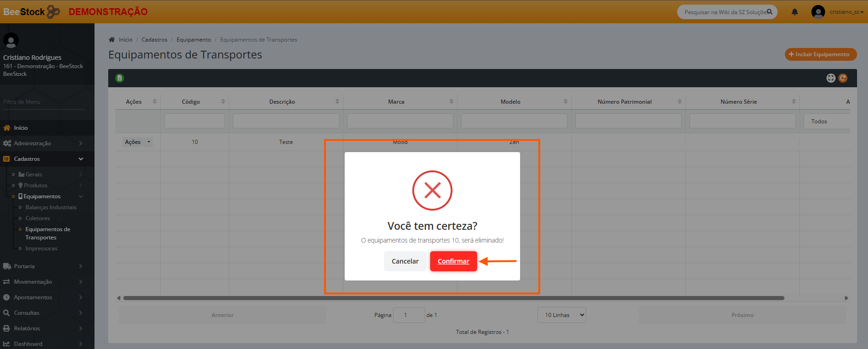
Task: Open the 10 Linhas page size dropdown
Action: 562,315
